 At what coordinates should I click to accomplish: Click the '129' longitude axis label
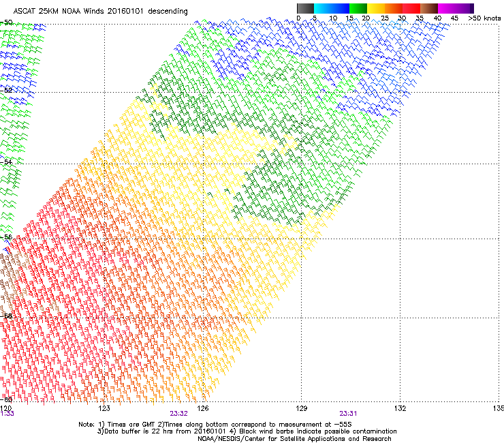click(x=301, y=408)
